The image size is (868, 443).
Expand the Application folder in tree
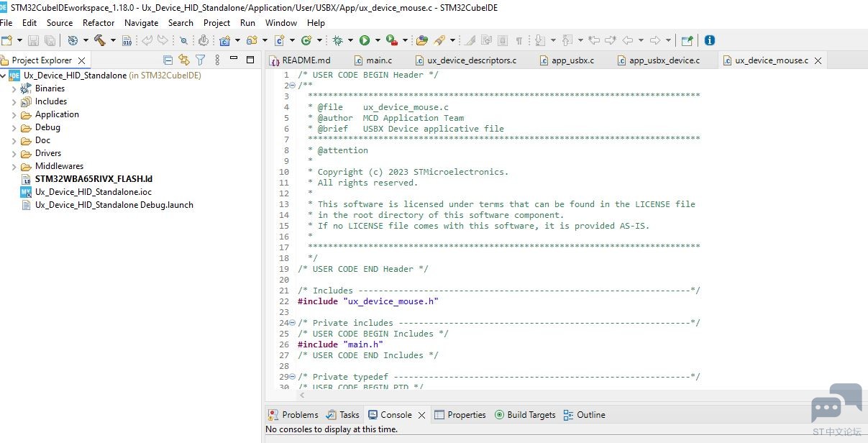pos(14,114)
